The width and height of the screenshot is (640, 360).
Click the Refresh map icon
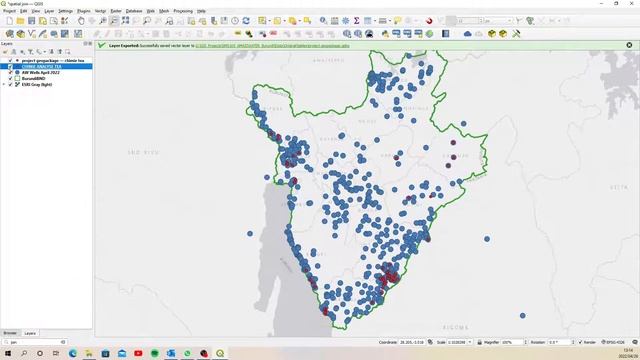click(x=246, y=21)
